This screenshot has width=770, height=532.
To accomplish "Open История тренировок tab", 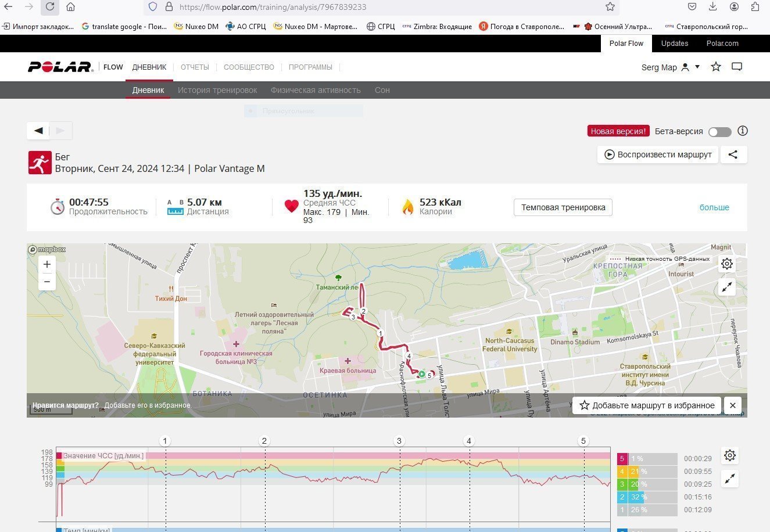I will click(217, 90).
